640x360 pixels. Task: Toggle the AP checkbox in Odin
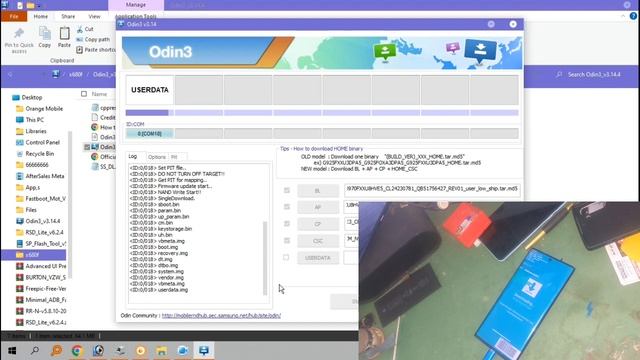[x=287, y=207]
